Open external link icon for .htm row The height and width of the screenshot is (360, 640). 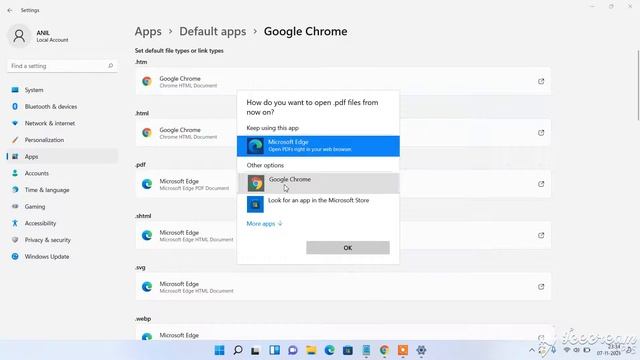[x=541, y=81]
